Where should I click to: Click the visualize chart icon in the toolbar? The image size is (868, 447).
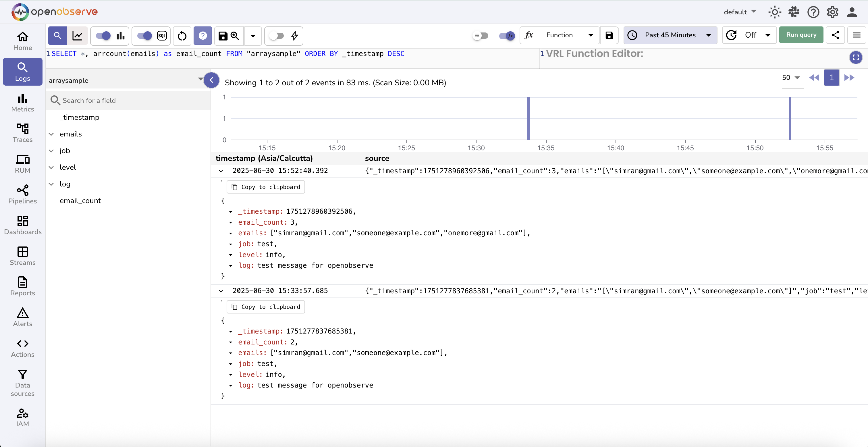click(x=78, y=35)
